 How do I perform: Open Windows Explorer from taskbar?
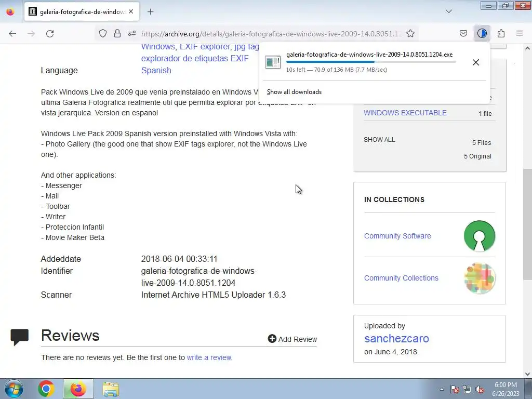[x=111, y=389]
